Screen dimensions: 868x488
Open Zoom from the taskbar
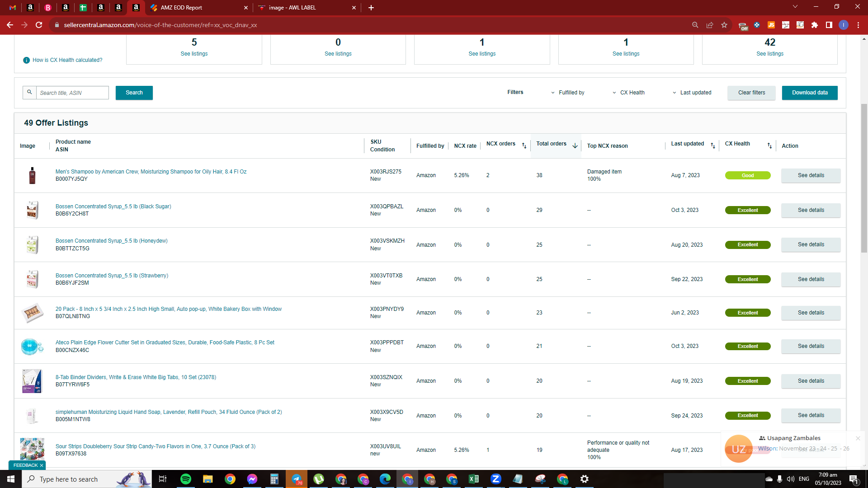pos(496,479)
